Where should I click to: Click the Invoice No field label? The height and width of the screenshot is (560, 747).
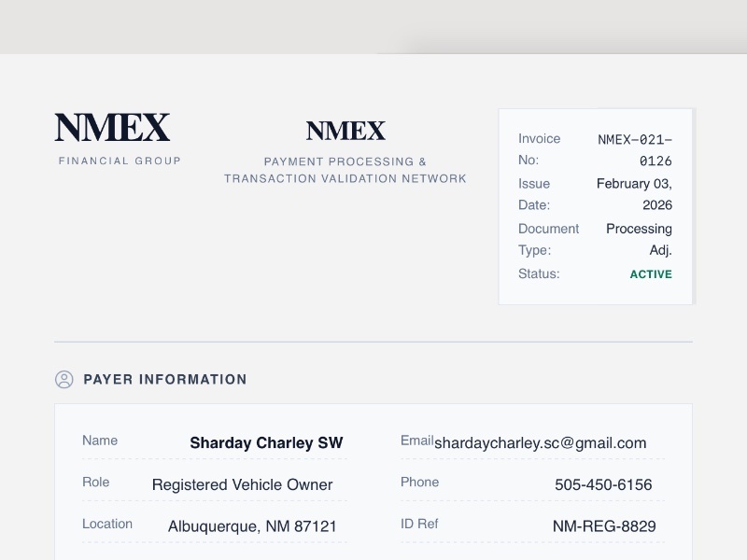(540, 149)
